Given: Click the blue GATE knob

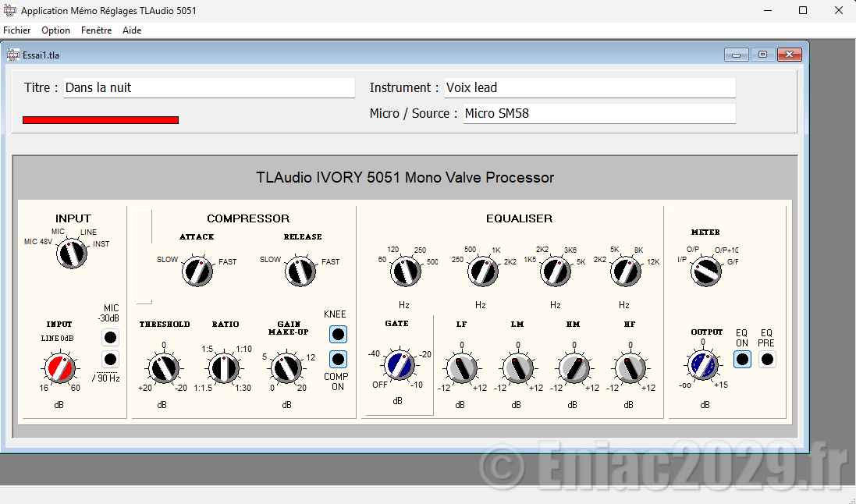Looking at the screenshot, I should click(399, 364).
